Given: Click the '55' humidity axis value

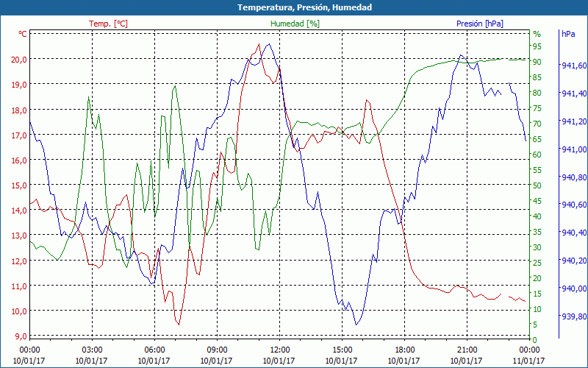Looking at the screenshot, I should 537,170.
